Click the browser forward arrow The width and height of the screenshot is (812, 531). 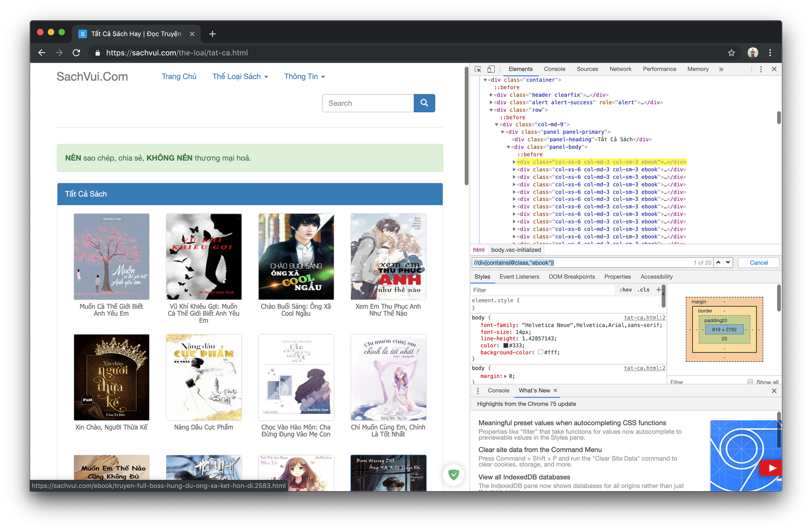(x=59, y=53)
